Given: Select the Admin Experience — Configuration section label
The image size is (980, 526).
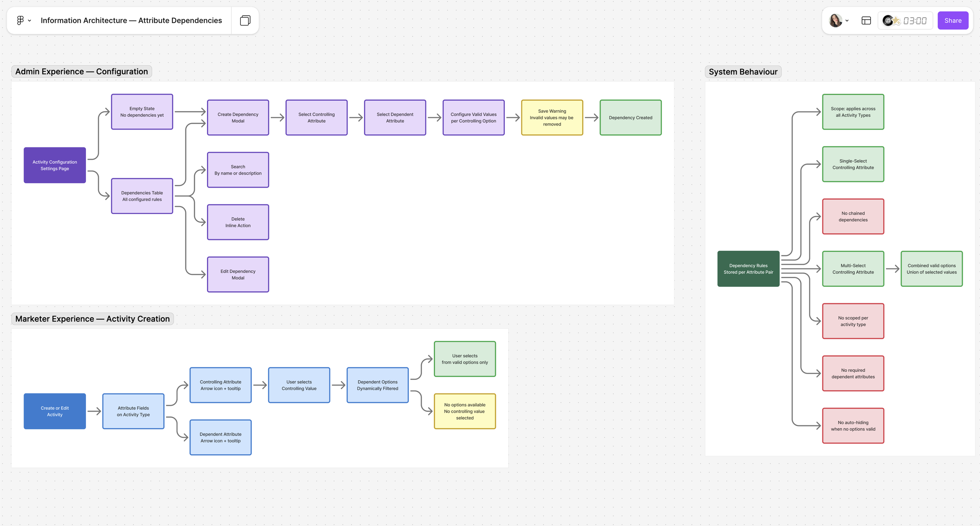Looking at the screenshot, I should [82, 71].
